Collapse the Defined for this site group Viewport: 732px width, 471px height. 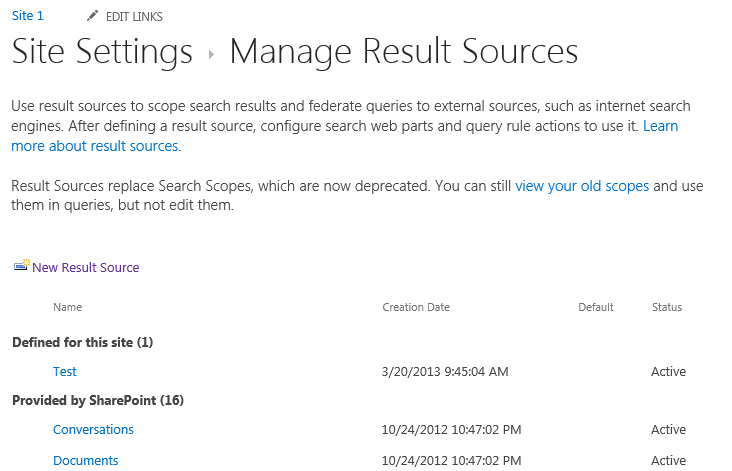point(83,342)
